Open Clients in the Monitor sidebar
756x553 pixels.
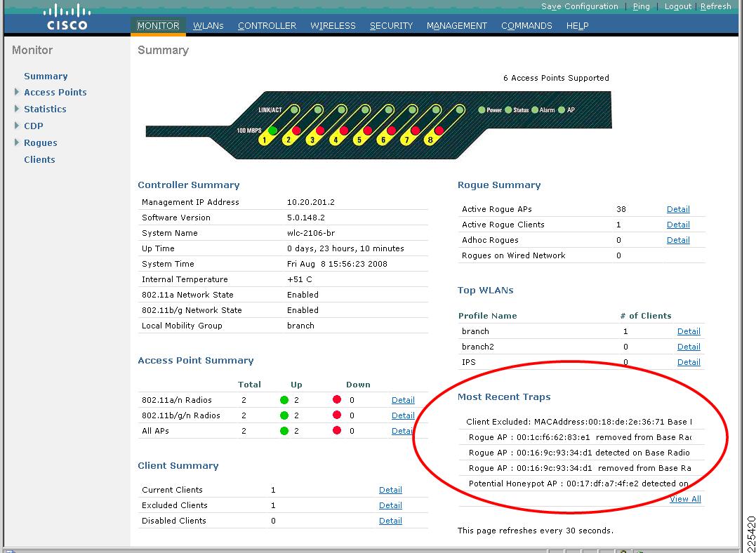(x=39, y=159)
